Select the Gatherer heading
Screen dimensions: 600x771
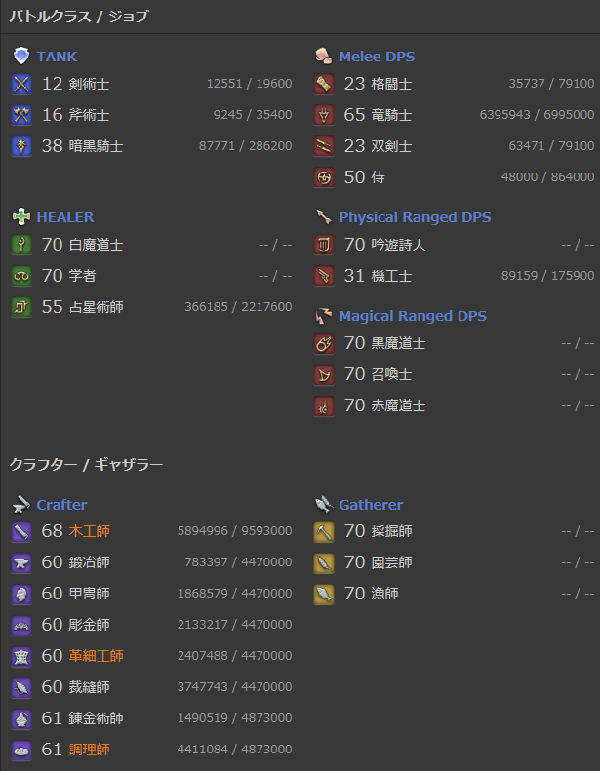(x=371, y=504)
